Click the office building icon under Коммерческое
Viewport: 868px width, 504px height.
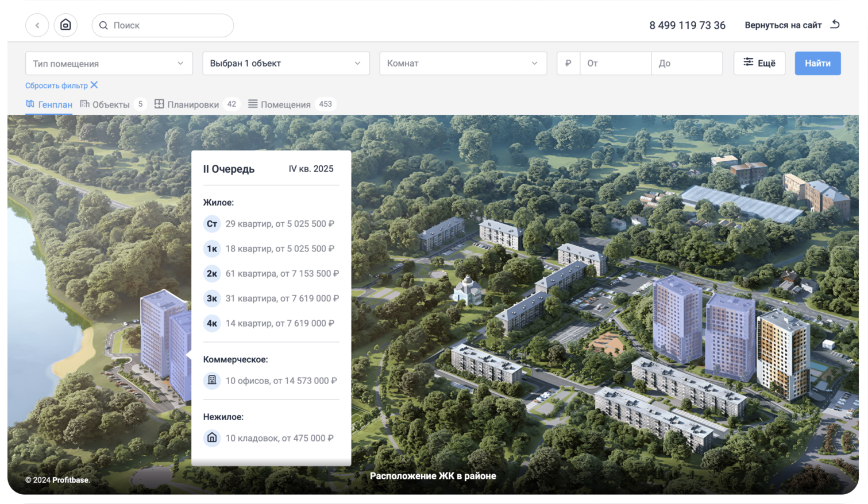[x=212, y=381]
